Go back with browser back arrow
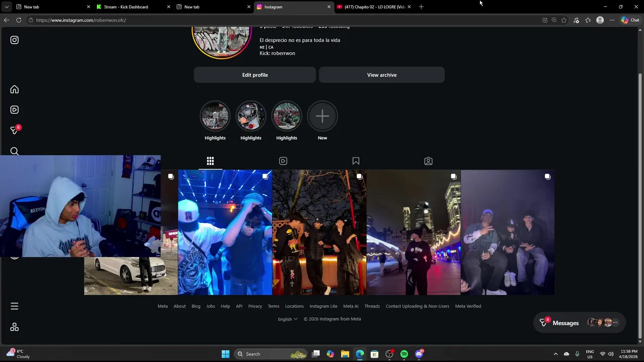This screenshot has height=362, width=644. pyautogui.click(x=7, y=20)
